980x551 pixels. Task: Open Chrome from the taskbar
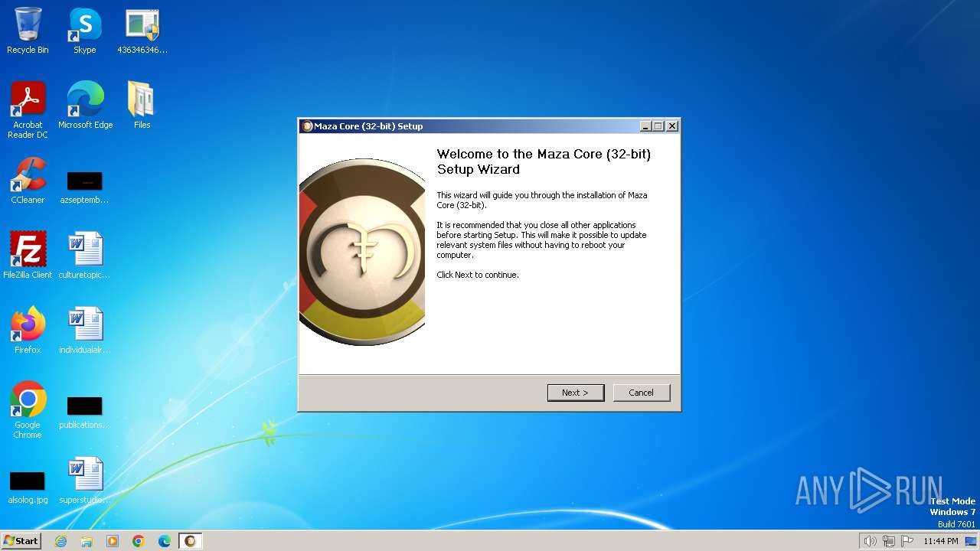click(x=139, y=541)
